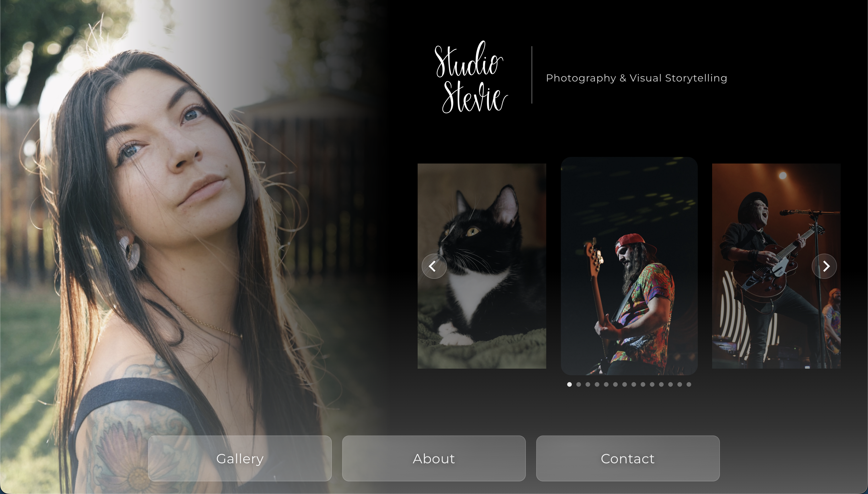
Task: Open the Contact section
Action: pos(628,459)
